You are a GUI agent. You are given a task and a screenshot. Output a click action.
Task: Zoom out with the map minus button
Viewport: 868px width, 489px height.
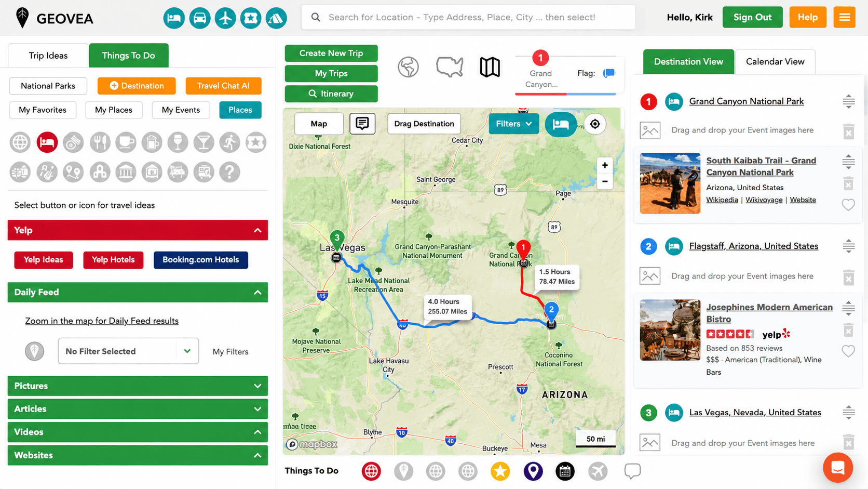point(605,181)
